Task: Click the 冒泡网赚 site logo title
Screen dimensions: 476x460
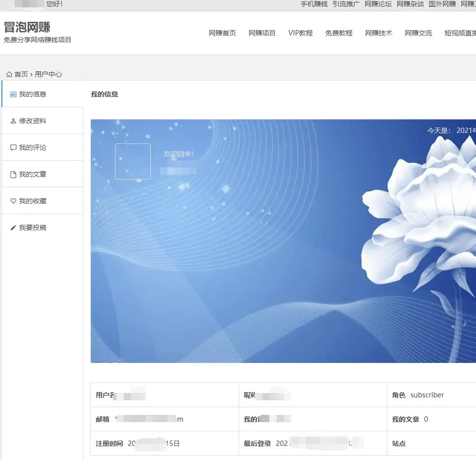Action: pos(27,27)
